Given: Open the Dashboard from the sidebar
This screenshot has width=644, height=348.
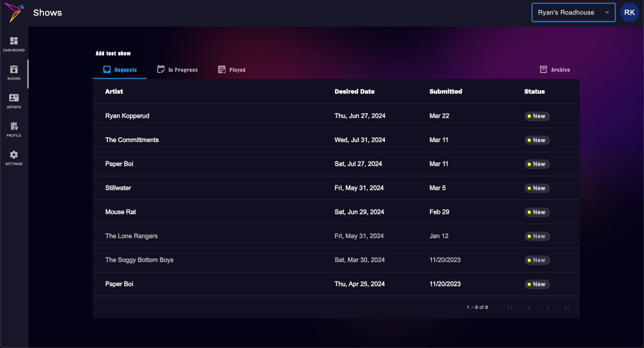Looking at the screenshot, I should click(13, 43).
